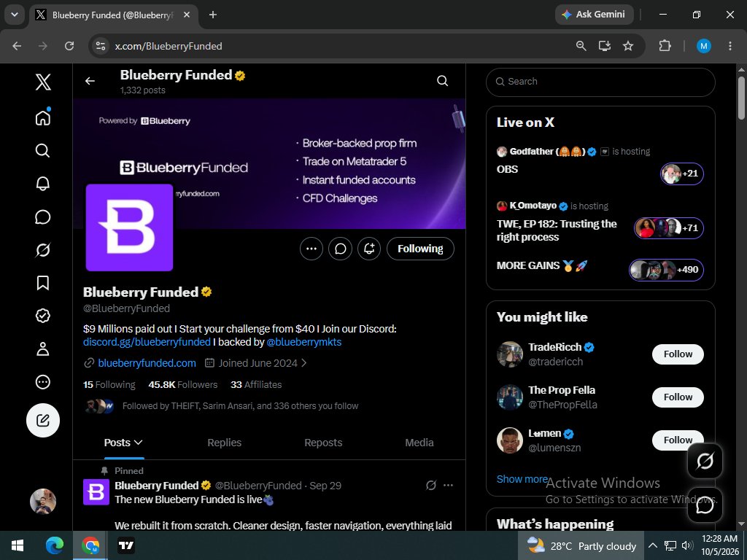Install app icon in address bar
The image size is (747, 560).
pyautogui.click(x=605, y=46)
